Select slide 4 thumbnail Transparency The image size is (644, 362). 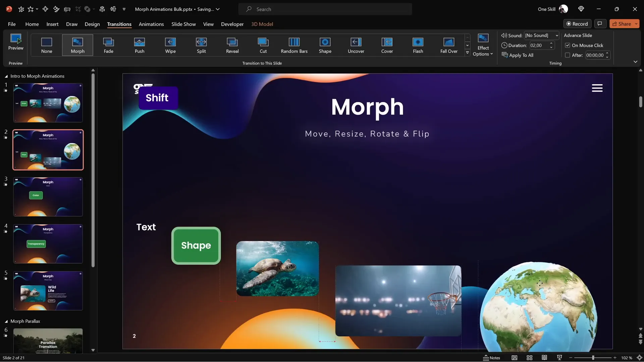[48, 244]
